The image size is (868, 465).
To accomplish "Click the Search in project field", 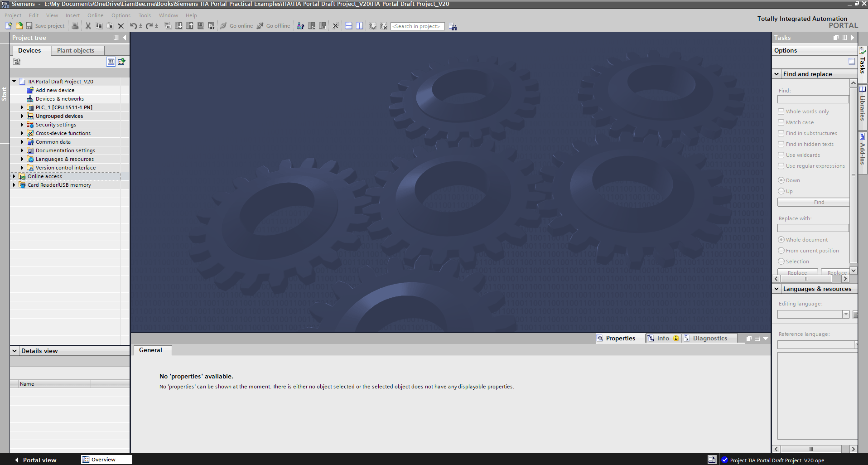I will point(417,26).
